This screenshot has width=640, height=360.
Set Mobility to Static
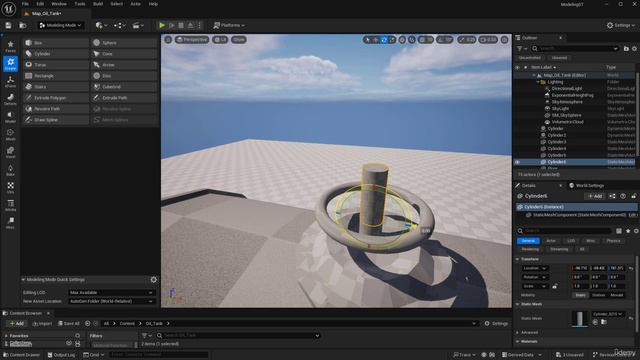coord(580,295)
